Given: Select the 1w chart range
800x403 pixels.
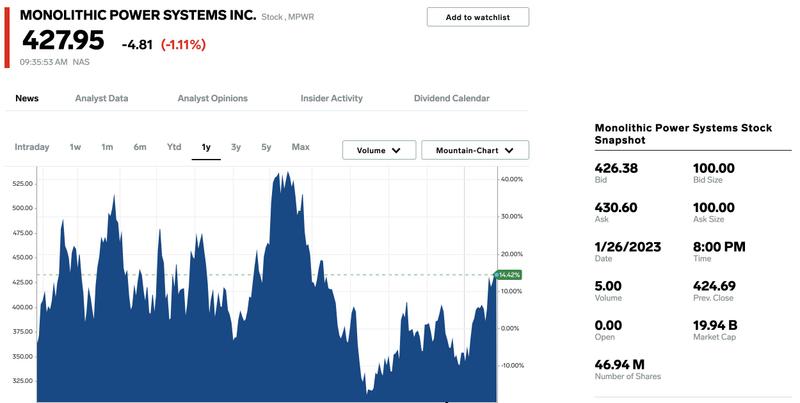Looking at the screenshot, I should pos(76,147).
